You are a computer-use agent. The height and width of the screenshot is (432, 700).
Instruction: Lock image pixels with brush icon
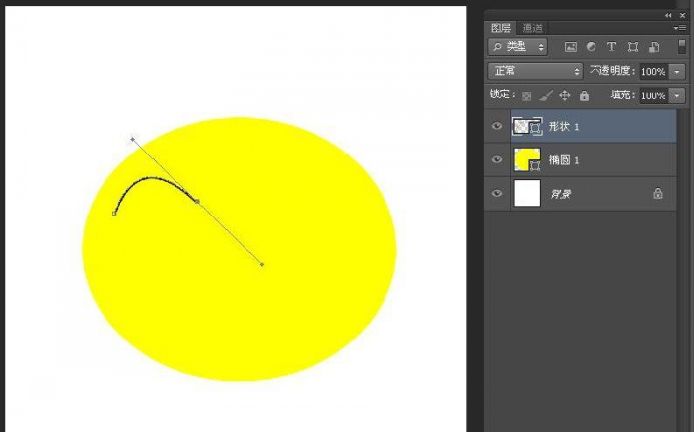pos(546,96)
